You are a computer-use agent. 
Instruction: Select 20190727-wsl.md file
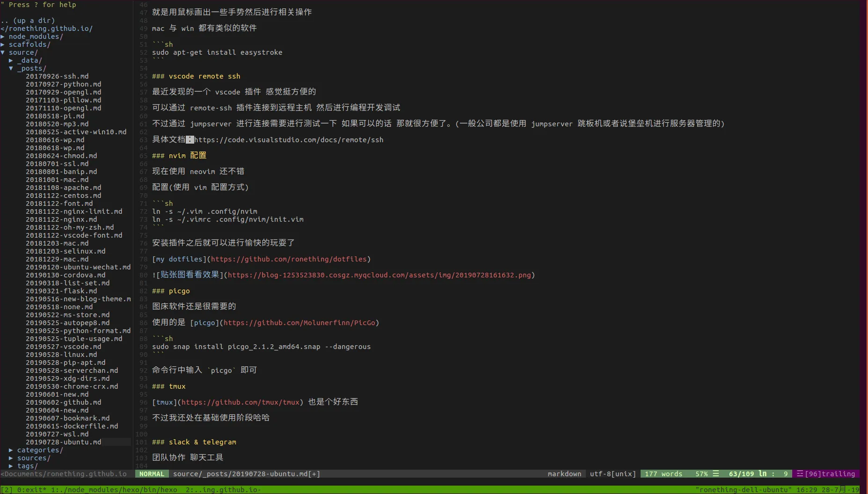pyautogui.click(x=57, y=434)
